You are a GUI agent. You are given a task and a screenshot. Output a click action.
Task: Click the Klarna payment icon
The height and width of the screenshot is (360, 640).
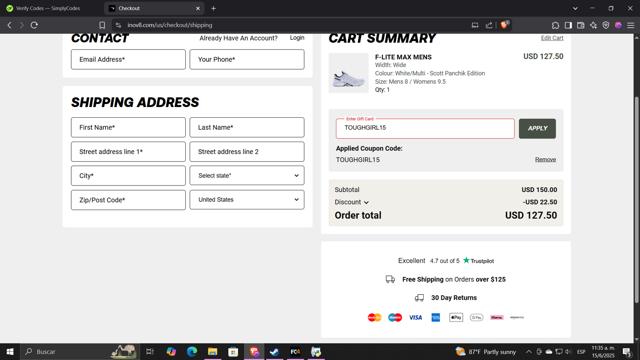(x=497, y=317)
